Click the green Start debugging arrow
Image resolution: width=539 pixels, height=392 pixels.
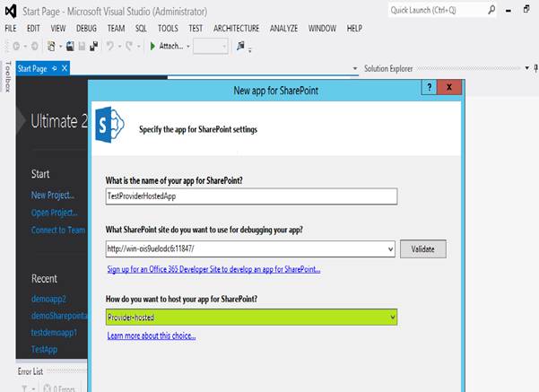[x=152, y=46]
